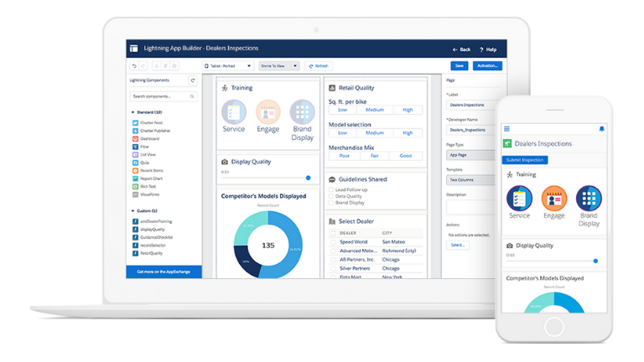The image size is (644, 362).
Task: Click the Search components input field
Action: coord(164,96)
